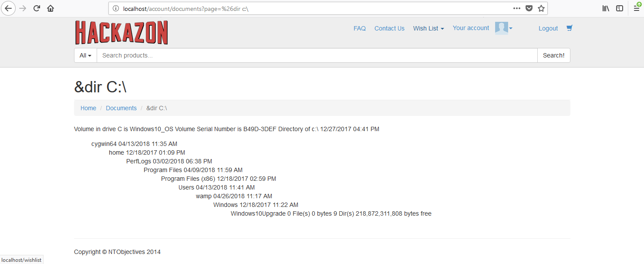644x264 pixels.
Task: Select the Windows10Upgrade entry line
Action: [x=331, y=213]
